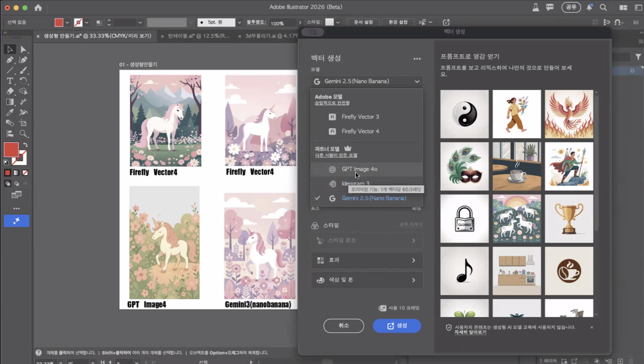
Task: Expand the 스타일 참조 row
Action: (x=367, y=240)
